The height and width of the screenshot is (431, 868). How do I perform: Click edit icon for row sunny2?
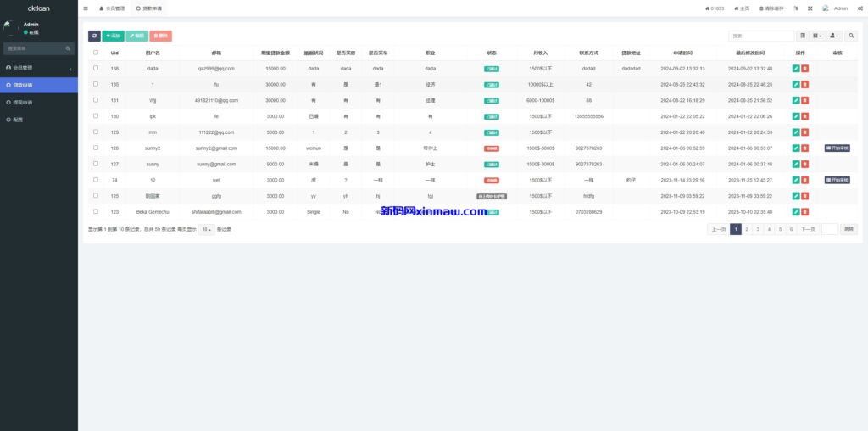coord(795,148)
